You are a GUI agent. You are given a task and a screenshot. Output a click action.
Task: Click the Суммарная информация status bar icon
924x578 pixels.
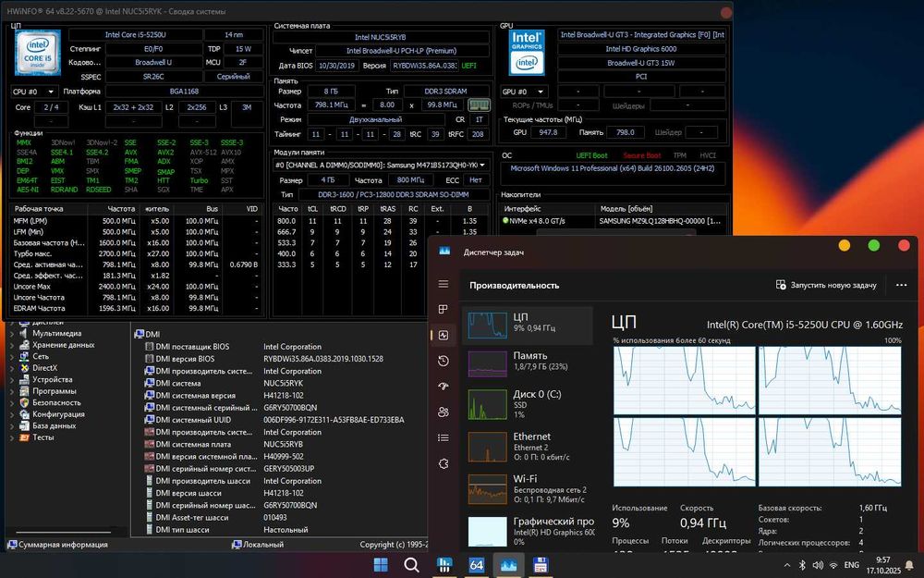tap(12, 545)
